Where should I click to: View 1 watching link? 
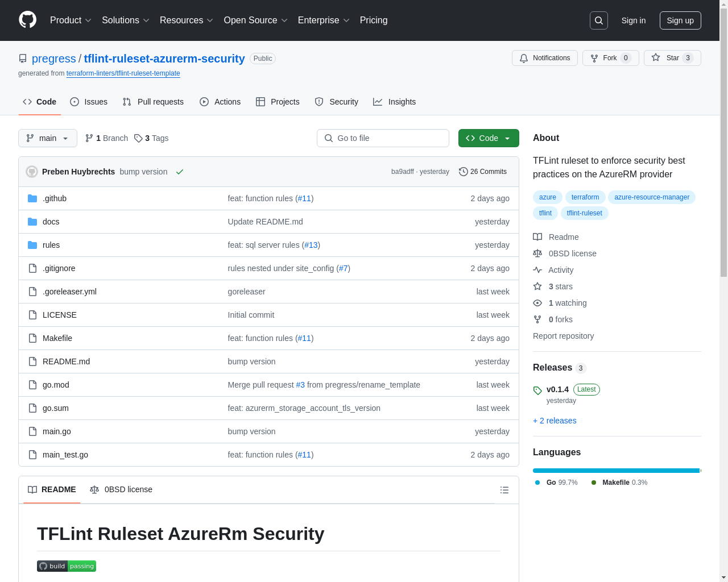point(560,303)
